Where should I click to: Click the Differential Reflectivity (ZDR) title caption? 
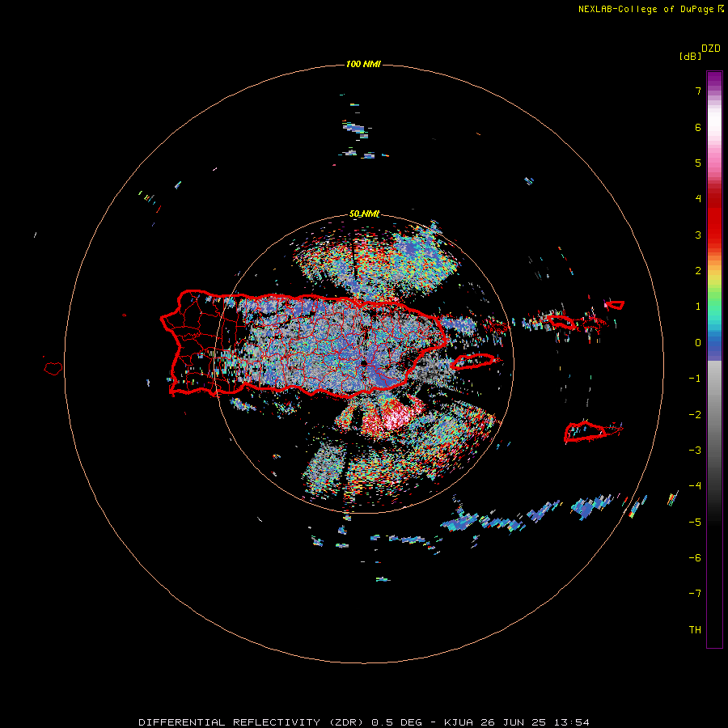point(251,722)
